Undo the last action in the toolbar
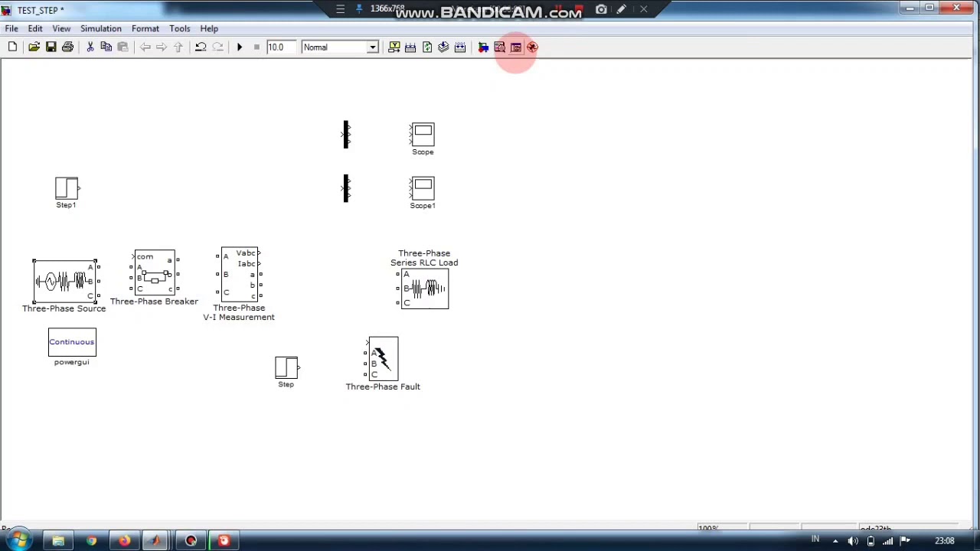980x551 pixels. pos(201,47)
